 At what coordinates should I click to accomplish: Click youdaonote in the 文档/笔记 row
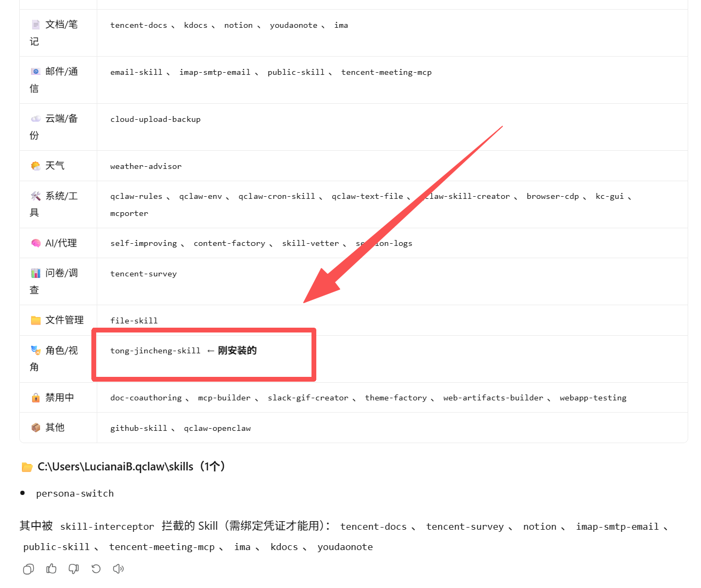[x=293, y=25]
